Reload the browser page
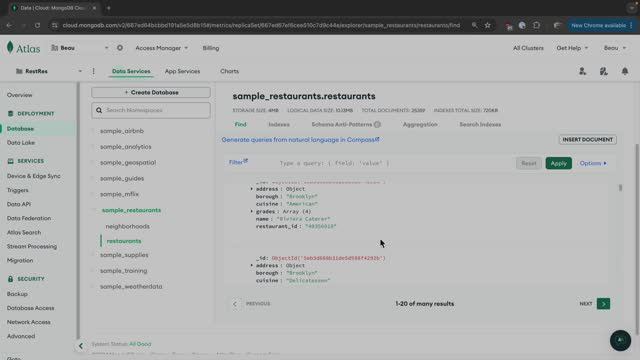640x360 pixels. (x=37, y=25)
